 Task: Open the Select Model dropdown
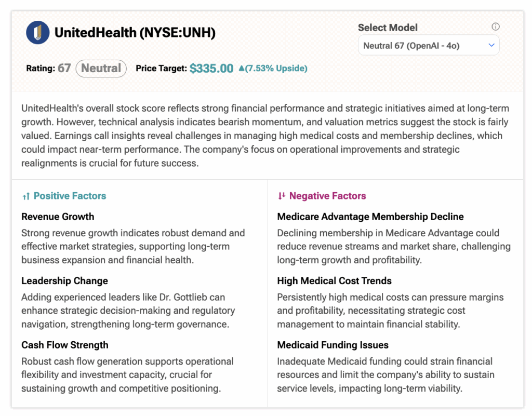(x=429, y=46)
